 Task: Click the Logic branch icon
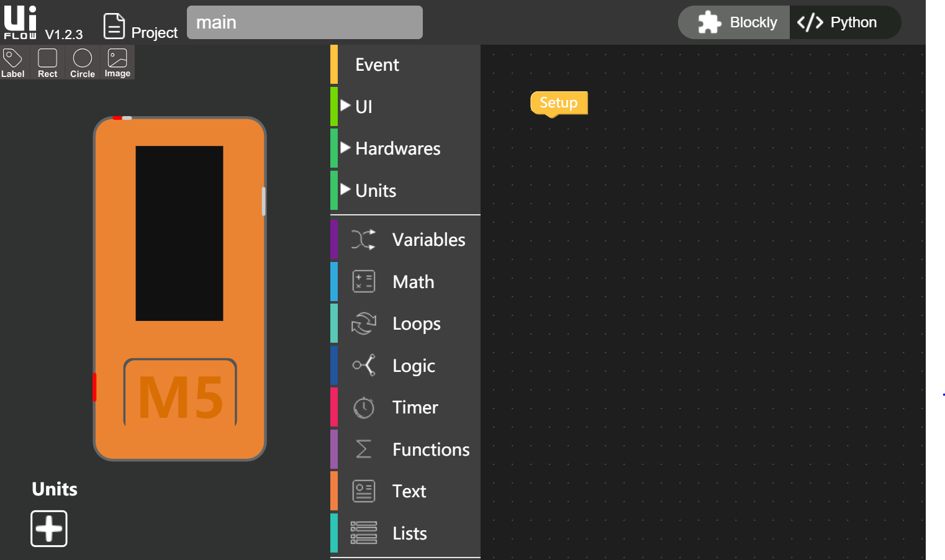click(364, 365)
